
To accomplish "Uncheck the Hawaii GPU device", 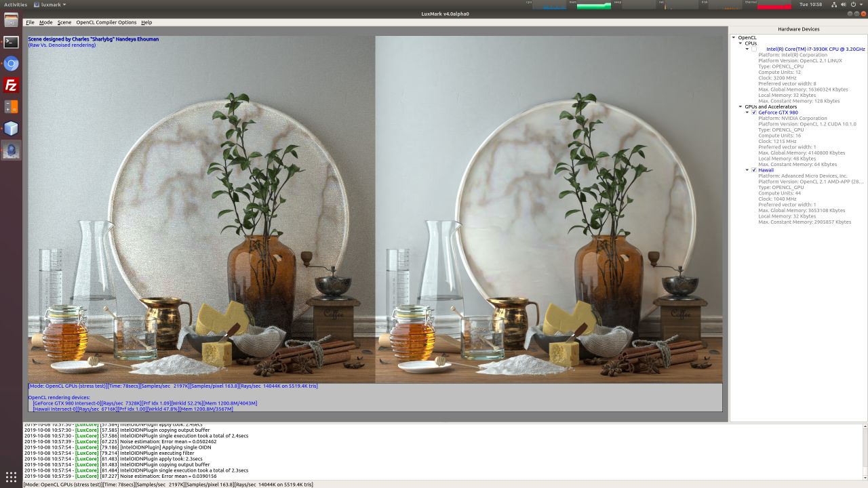I will pyautogui.click(x=753, y=169).
